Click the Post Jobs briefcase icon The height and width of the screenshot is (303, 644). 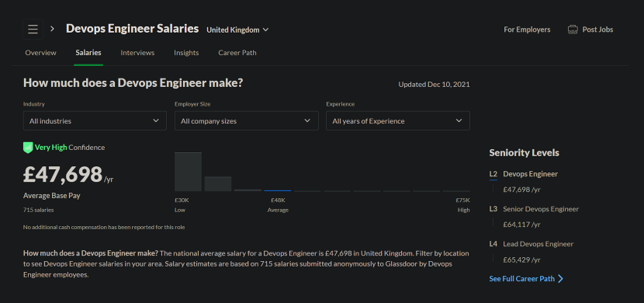[x=573, y=30]
